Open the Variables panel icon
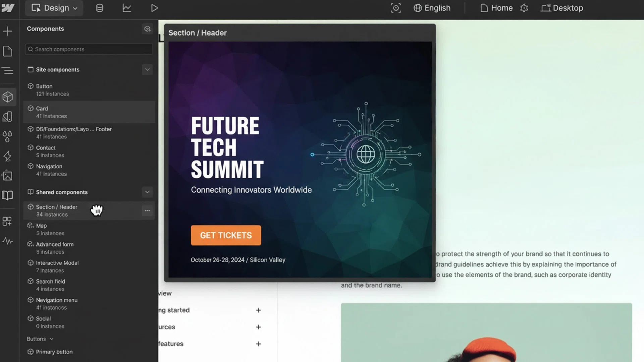644x362 pixels. tap(7, 136)
